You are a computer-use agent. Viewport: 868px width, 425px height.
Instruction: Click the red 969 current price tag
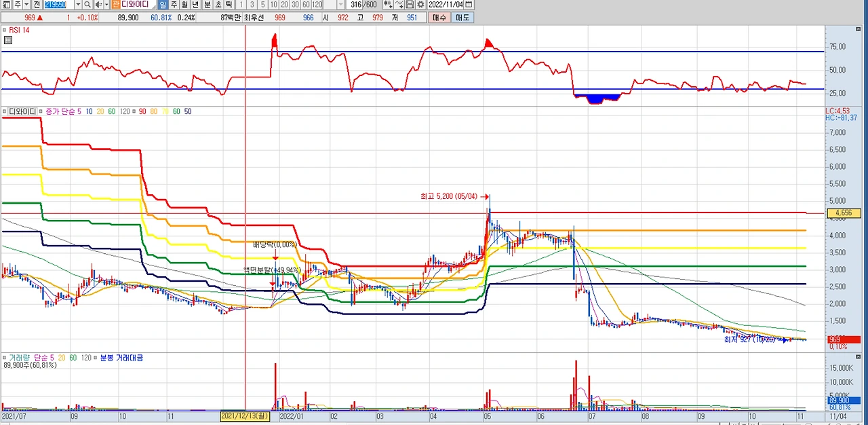[x=843, y=339]
